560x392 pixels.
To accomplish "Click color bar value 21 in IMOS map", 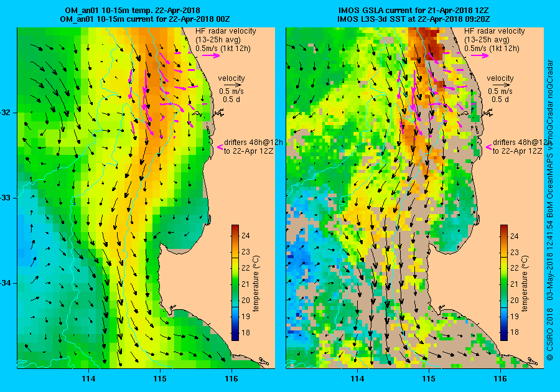I will (x=515, y=284).
